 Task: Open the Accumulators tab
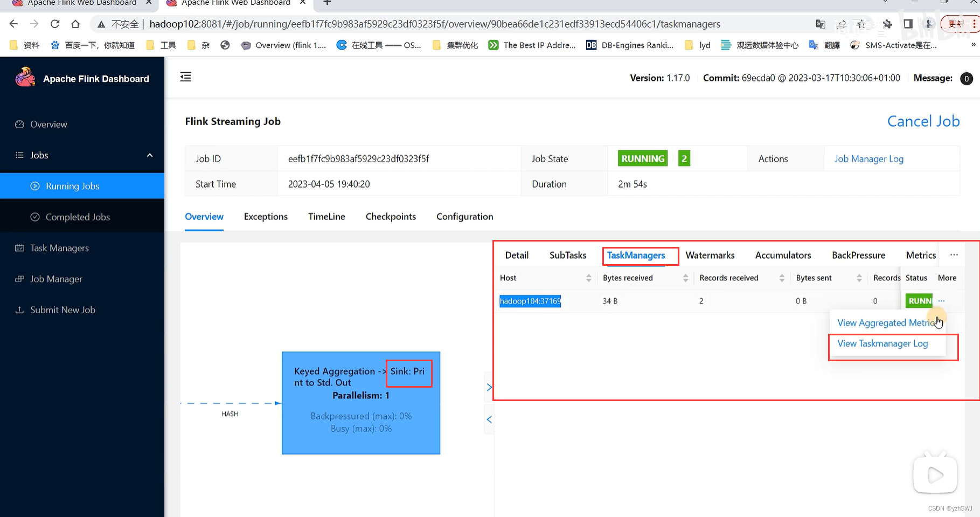click(783, 256)
